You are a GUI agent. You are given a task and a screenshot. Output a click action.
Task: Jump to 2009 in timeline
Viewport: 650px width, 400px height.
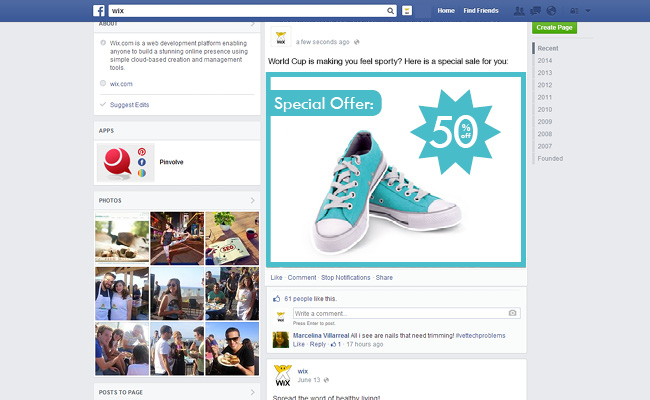tap(545, 122)
